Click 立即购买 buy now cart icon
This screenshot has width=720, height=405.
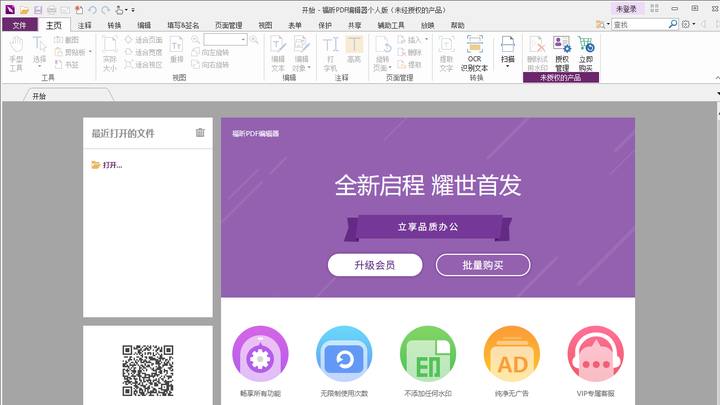pyautogui.click(x=586, y=54)
